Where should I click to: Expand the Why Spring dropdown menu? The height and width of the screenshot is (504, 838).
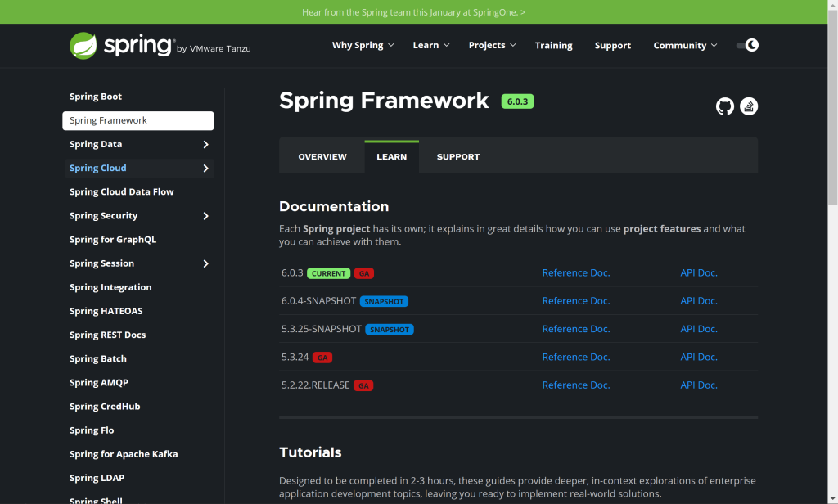coord(363,46)
